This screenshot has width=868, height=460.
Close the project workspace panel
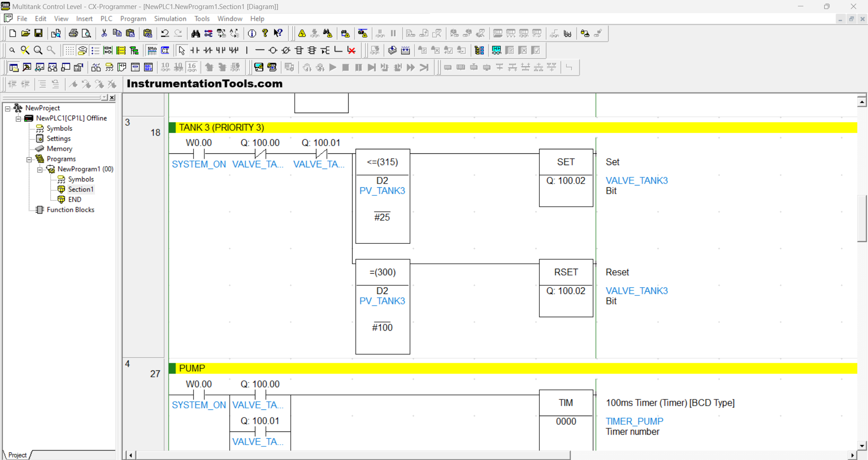pos(113,98)
